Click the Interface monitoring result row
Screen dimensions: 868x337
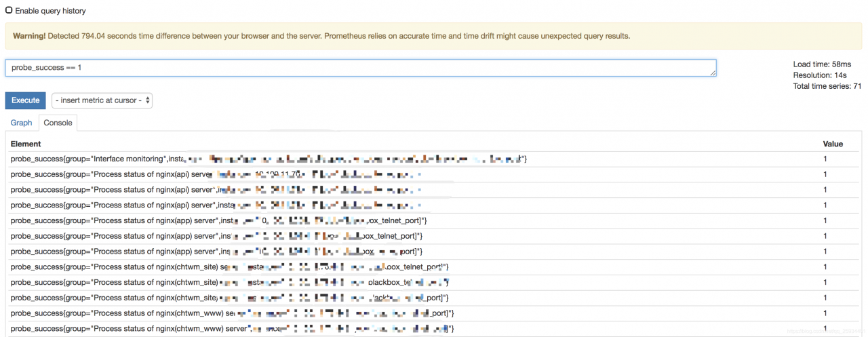(433, 159)
